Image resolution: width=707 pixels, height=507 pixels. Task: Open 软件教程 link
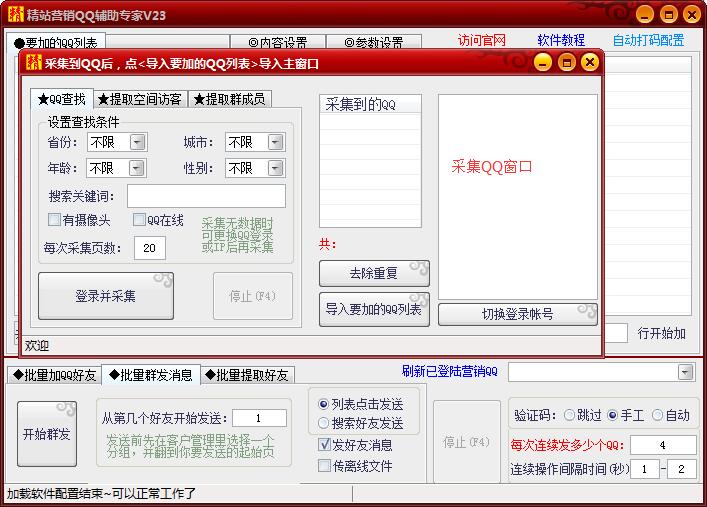[561, 40]
